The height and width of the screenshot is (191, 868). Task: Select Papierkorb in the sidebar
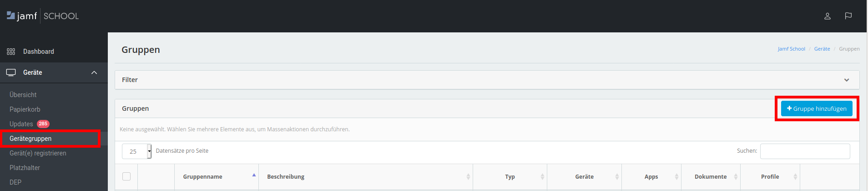tap(25, 109)
